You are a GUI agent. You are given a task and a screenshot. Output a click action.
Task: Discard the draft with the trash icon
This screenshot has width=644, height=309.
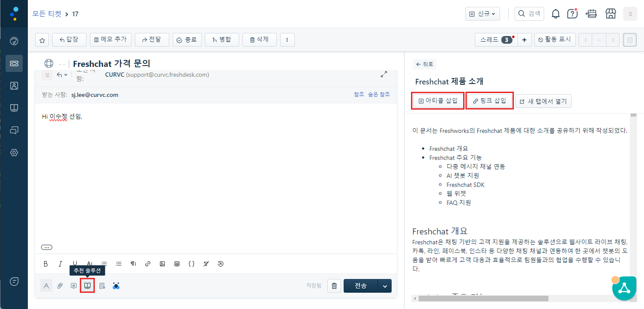pyautogui.click(x=334, y=286)
